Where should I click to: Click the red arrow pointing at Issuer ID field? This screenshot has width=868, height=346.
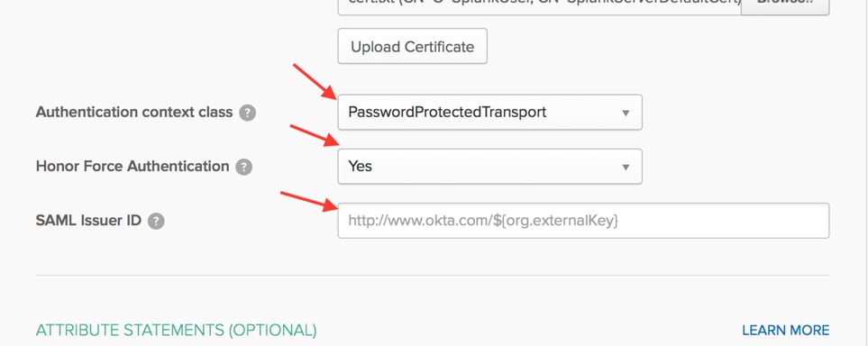(x=309, y=201)
